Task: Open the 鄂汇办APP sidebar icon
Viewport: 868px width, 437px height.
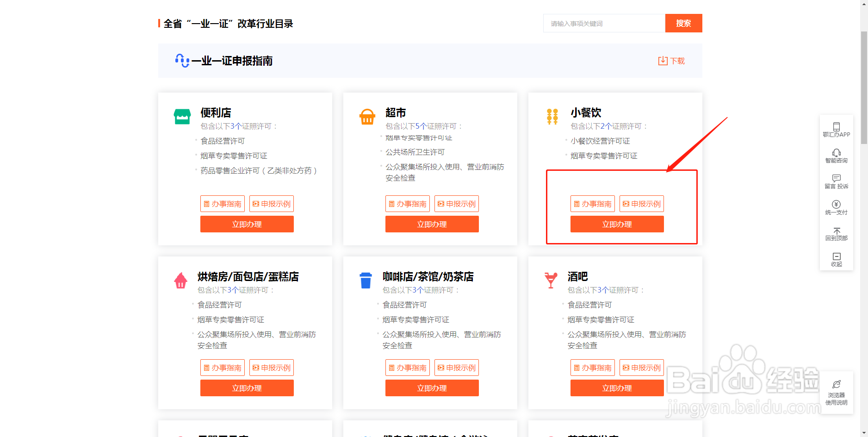Action: (837, 129)
